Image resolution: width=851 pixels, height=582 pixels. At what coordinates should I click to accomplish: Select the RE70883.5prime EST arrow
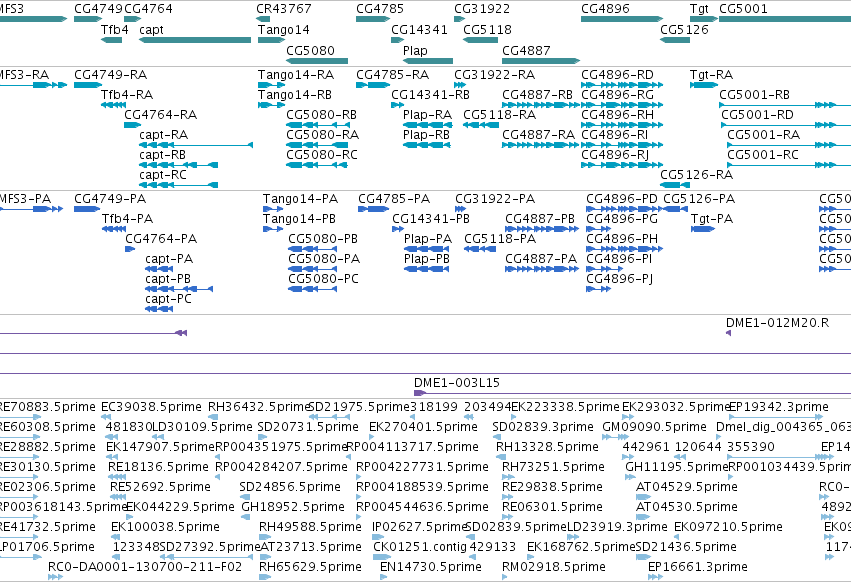20,417
